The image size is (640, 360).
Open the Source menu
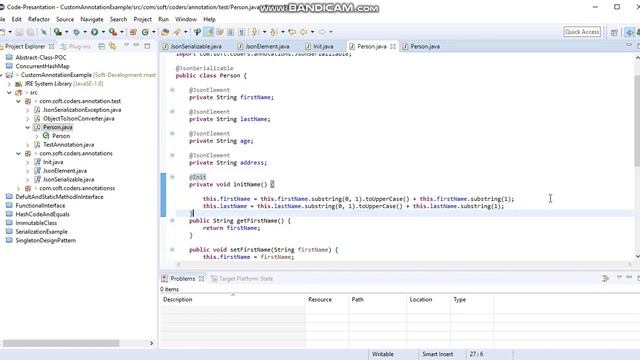click(x=65, y=19)
